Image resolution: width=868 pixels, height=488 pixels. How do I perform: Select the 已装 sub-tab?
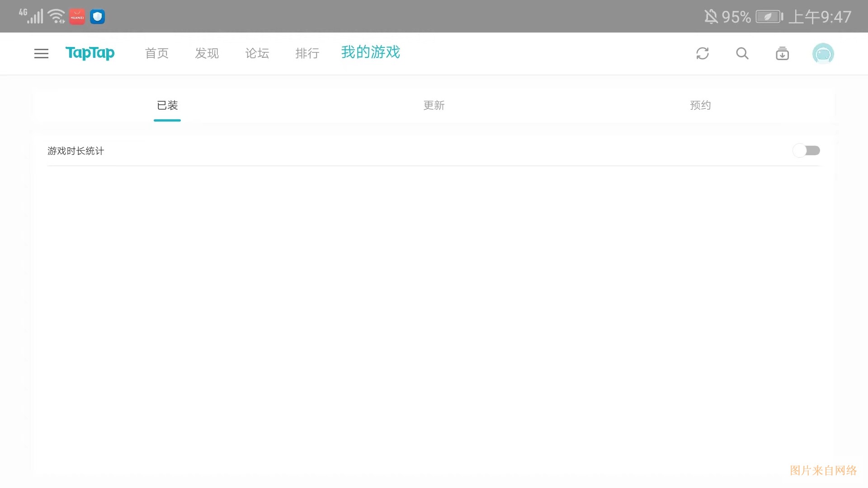[x=167, y=105]
